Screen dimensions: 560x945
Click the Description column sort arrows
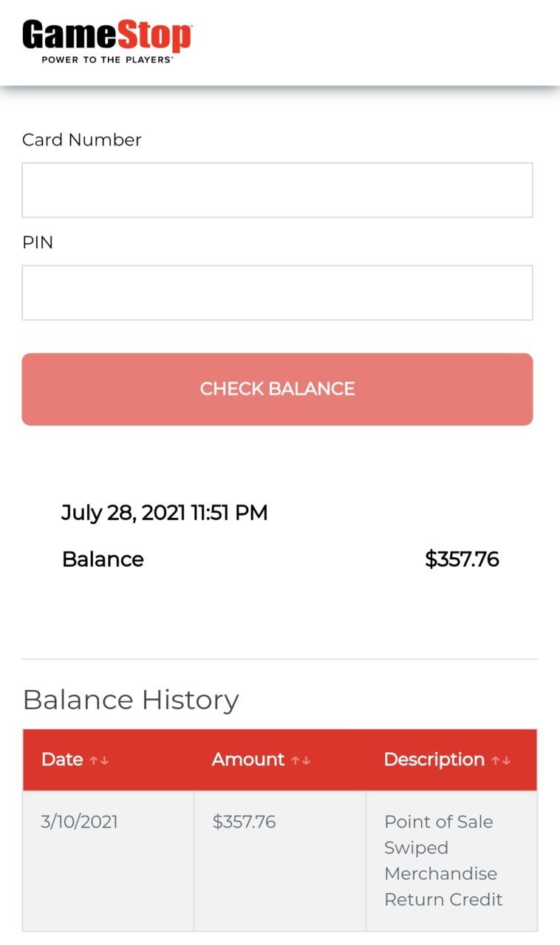click(x=501, y=760)
